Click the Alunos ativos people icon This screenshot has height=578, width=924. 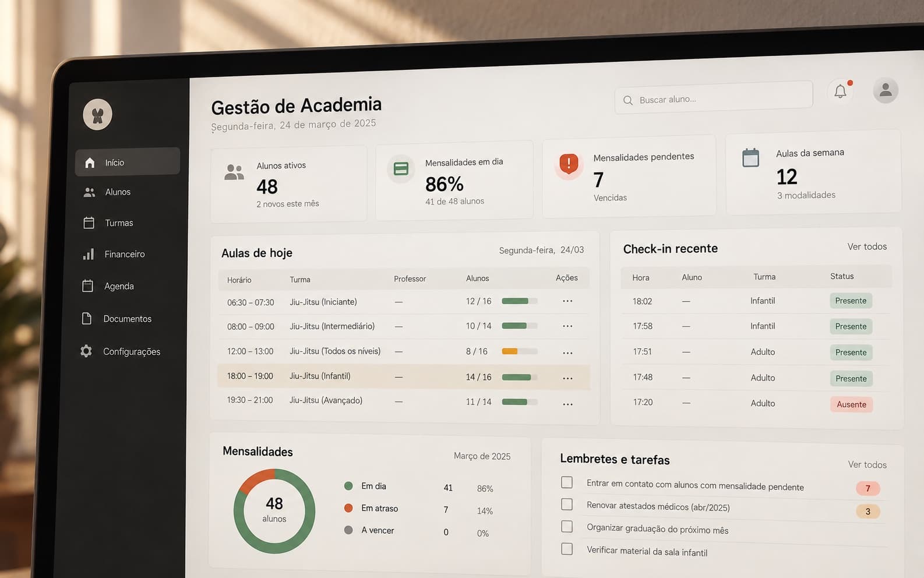234,172
